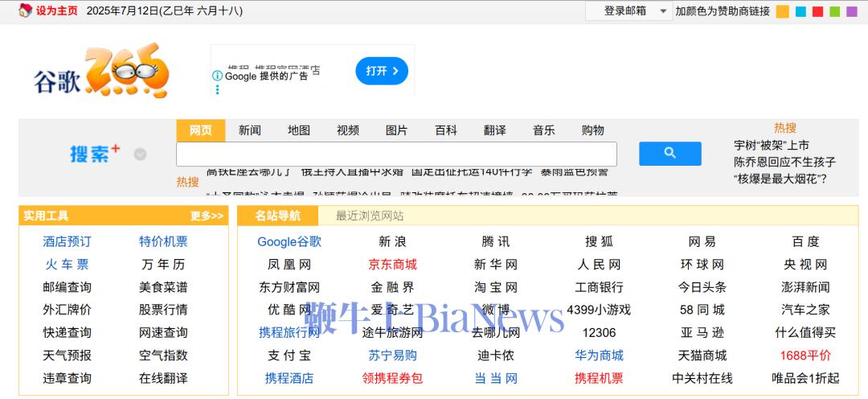
Task: Select the 翻译 search tab
Action: 495,130
